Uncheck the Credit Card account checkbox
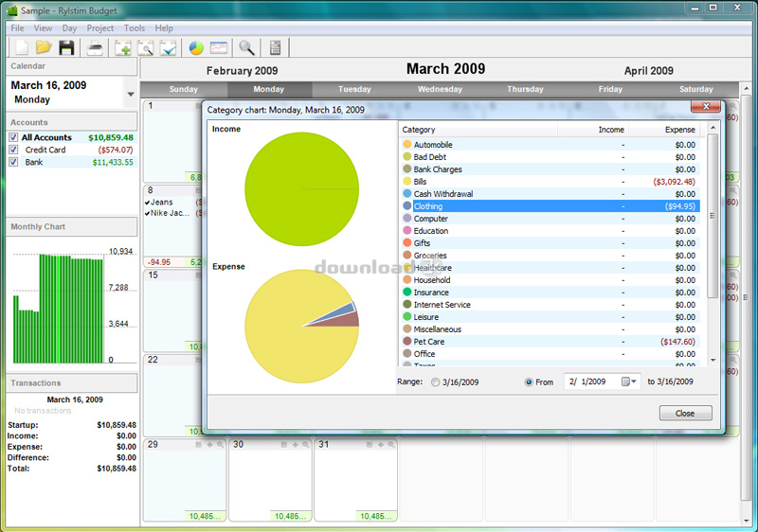The image size is (758, 532). point(13,150)
